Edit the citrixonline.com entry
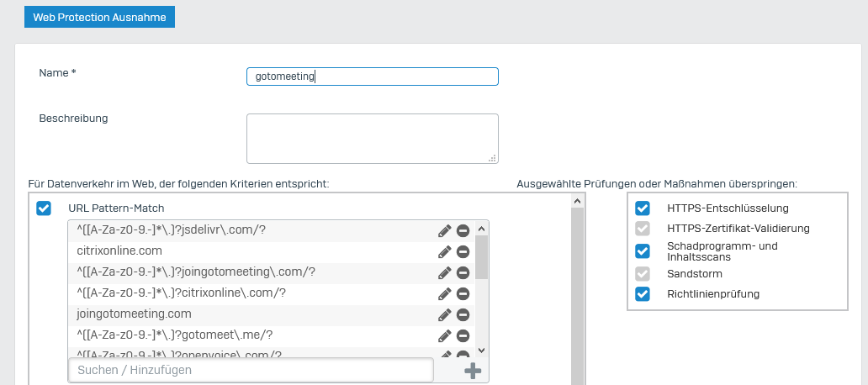Viewport: 868px width, 385px height. pos(445,251)
